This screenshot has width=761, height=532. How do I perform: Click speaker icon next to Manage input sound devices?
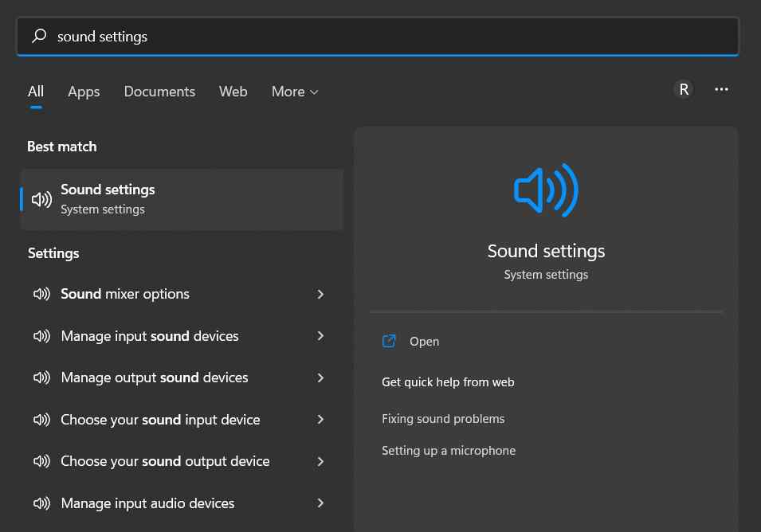coord(41,336)
